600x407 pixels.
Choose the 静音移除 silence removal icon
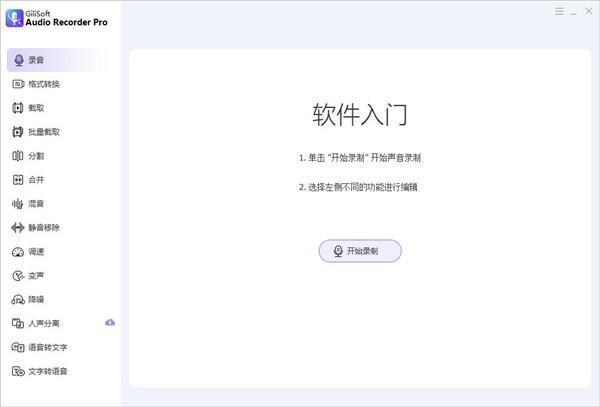(18, 228)
